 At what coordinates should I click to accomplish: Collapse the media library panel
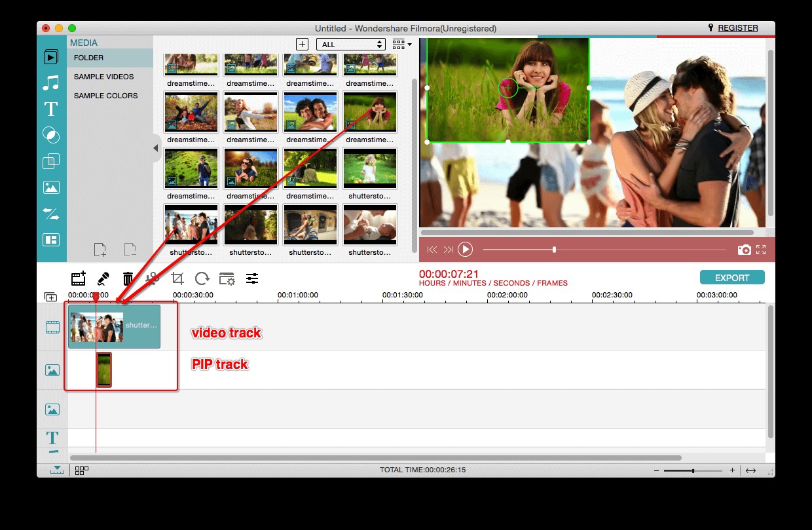[x=156, y=148]
